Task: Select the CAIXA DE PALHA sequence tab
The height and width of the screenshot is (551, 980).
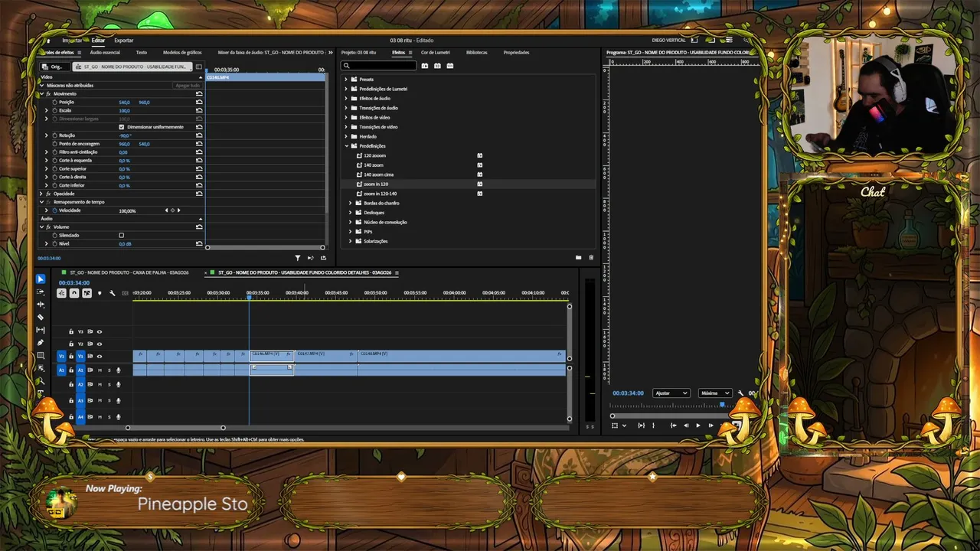Action: click(x=129, y=272)
